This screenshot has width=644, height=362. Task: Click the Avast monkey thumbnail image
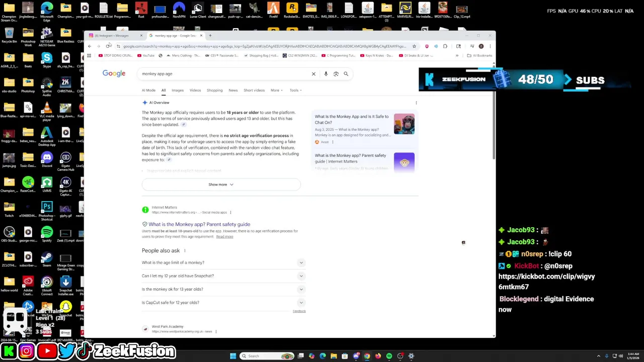[x=404, y=124]
